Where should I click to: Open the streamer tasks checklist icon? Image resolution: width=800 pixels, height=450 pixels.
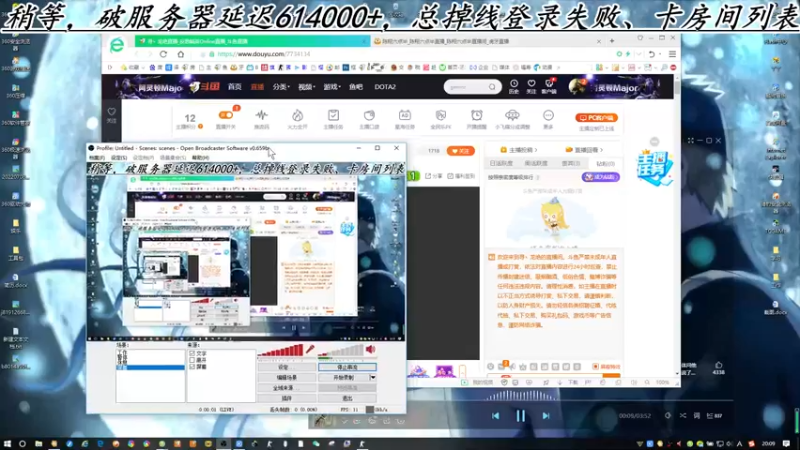(333, 115)
